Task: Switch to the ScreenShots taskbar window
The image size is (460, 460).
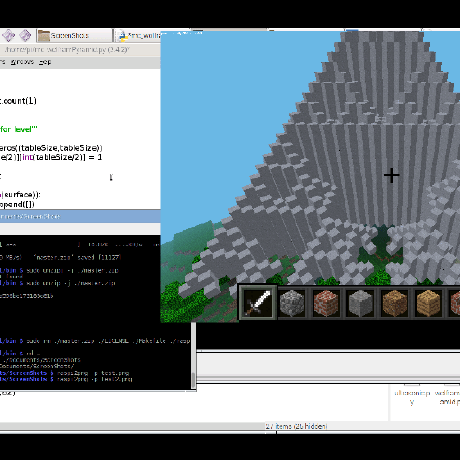Action: pos(74,35)
